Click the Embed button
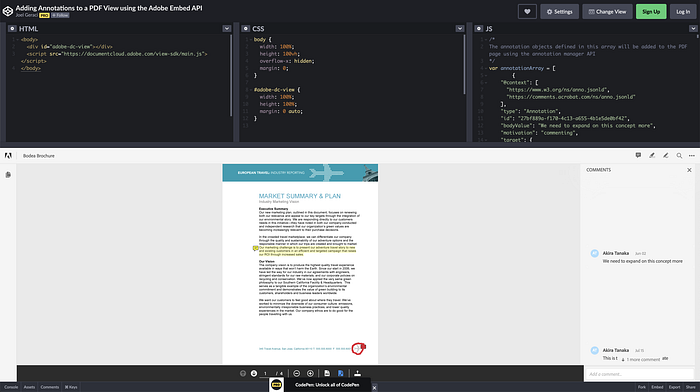700x392 pixels. (657, 387)
